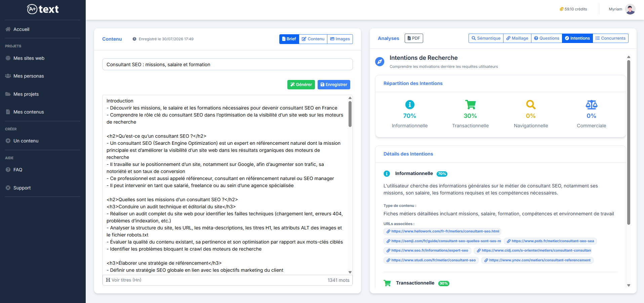This screenshot has width=644, height=303.
Task: Open the Maillage analysis tab
Action: click(517, 38)
